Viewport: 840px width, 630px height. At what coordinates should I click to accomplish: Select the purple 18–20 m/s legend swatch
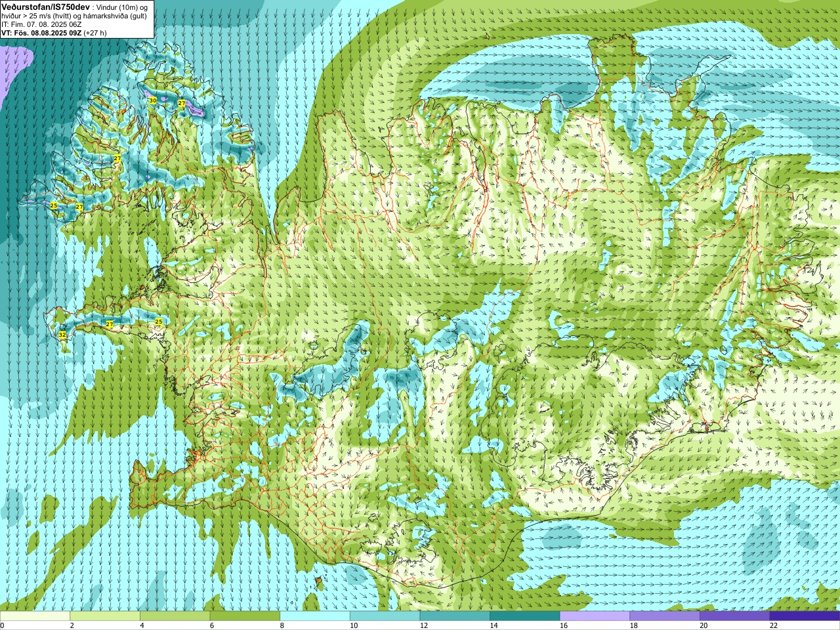[x=665, y=616]
